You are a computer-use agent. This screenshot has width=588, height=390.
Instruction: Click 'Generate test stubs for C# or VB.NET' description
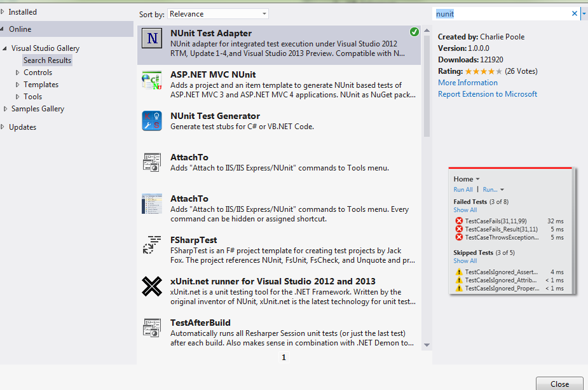tap(242, 127)
